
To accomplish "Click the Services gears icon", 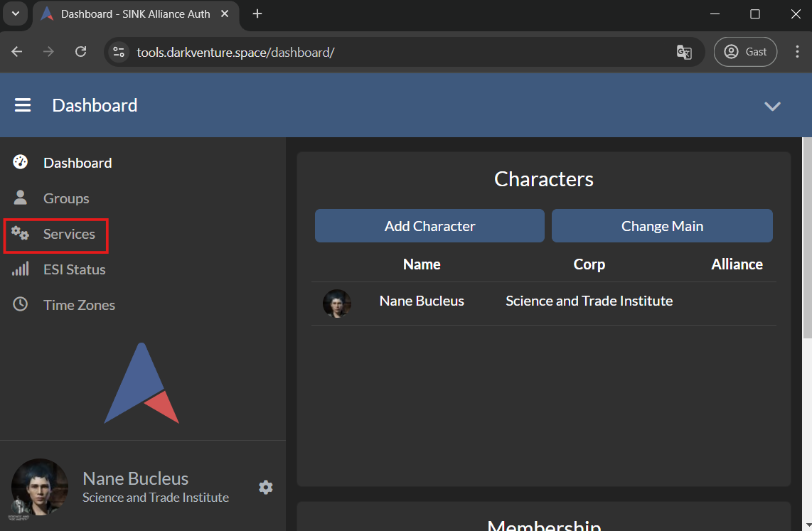I will tap(20, 233).
